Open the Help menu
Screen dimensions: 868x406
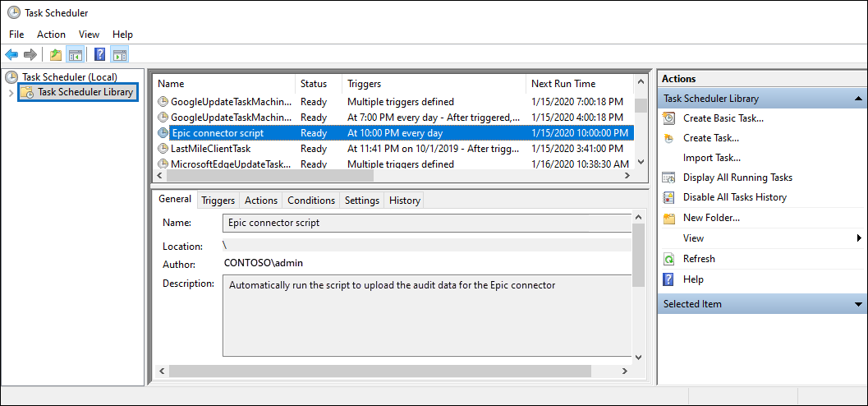coord(122,35)
